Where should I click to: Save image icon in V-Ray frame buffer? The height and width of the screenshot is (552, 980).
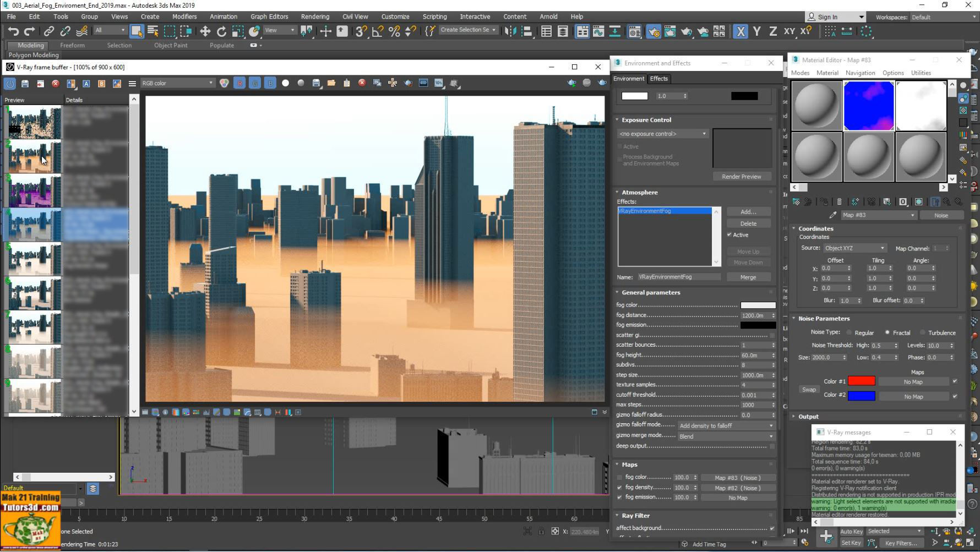(x=25, y=84)
